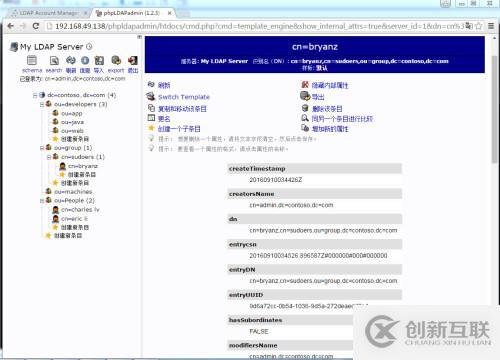
Task: Click the compare entry magnifier icon
Action: coord(305,118)
